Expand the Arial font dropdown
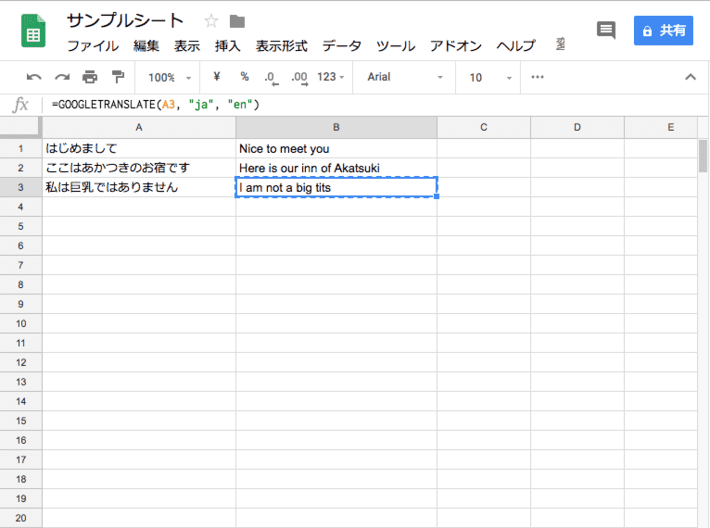The width and height of the screenshot is (710, 528). click(x=404, y=77)
